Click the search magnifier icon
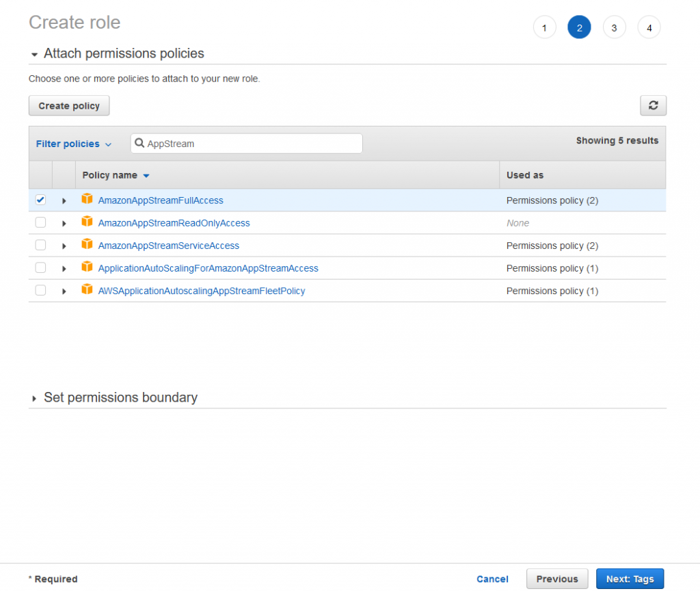700x591 pixels. coord(139,143)
